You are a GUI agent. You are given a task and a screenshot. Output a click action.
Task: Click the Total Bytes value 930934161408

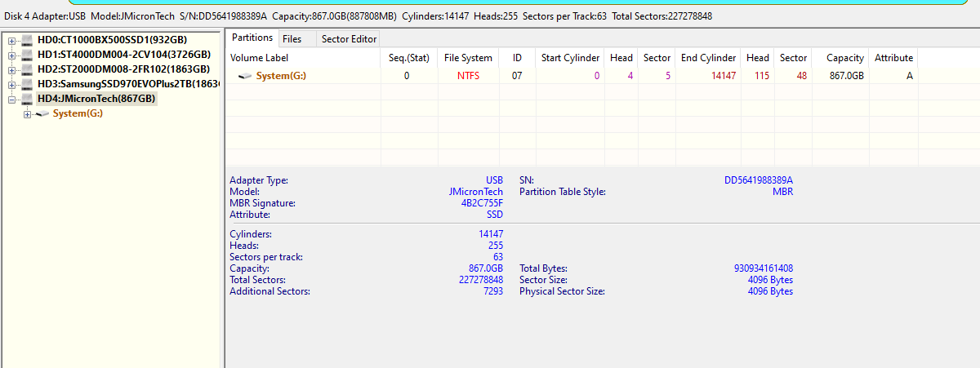tap(764, 268)
